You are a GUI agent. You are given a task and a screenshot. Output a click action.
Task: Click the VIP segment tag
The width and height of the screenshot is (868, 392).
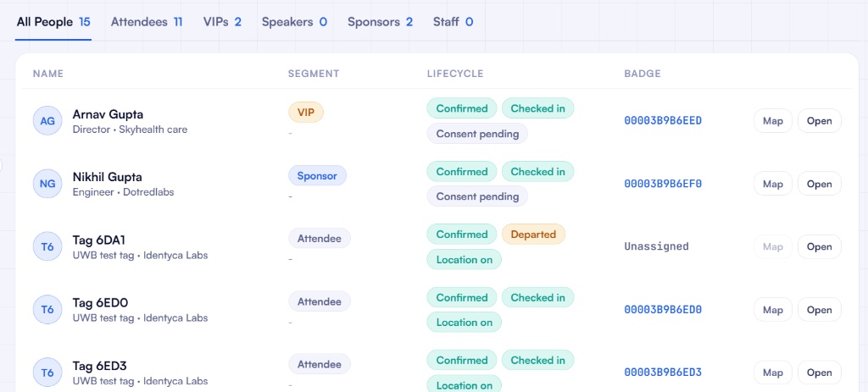tap(305, 113)
